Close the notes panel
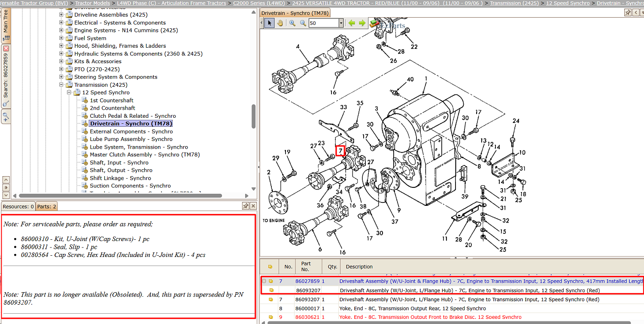Screen dimensions: 644x324 click(x=253, y=206)
